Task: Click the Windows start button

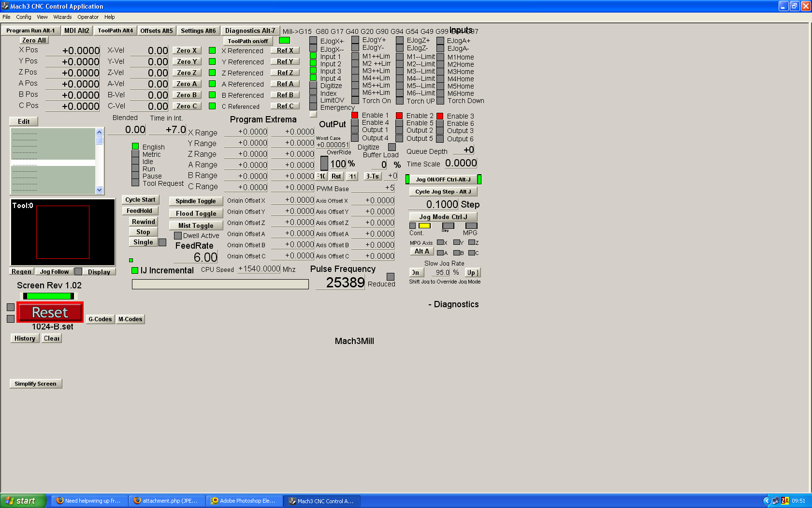Action: (x=22, y=501)
